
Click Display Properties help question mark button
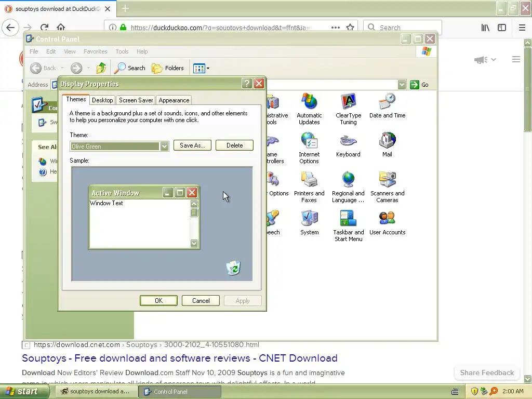[247, 84]
